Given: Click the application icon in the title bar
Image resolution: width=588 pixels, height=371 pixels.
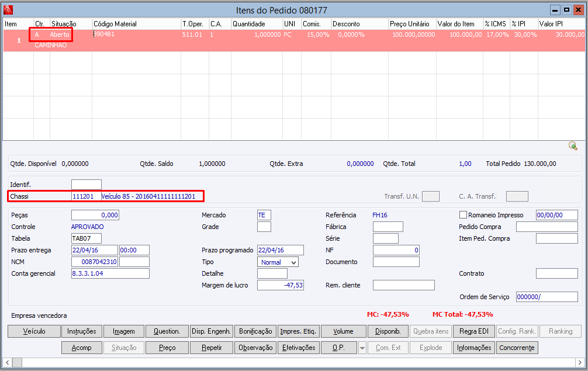Looking at the screenshot, I should [8, 10].
